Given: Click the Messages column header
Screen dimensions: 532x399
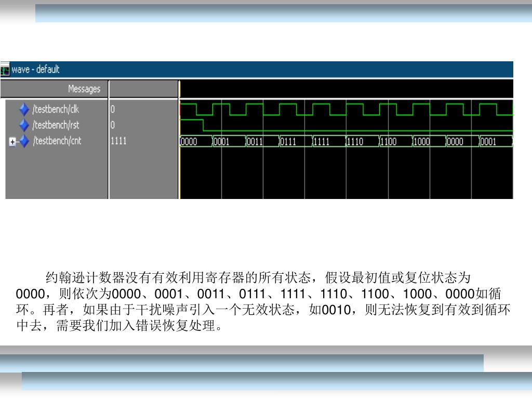Looking at the screenshot, I should pos(54,89).
